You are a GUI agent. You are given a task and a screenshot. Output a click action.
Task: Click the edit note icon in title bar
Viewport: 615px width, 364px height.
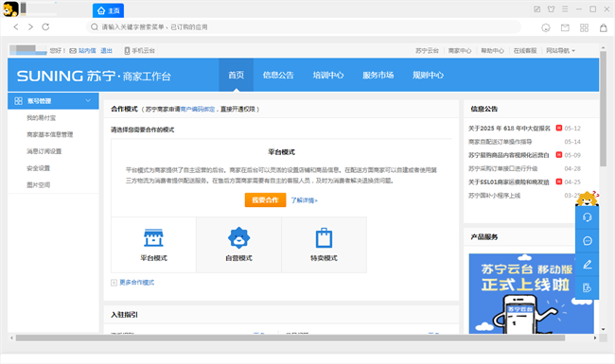tap(537, 9)
